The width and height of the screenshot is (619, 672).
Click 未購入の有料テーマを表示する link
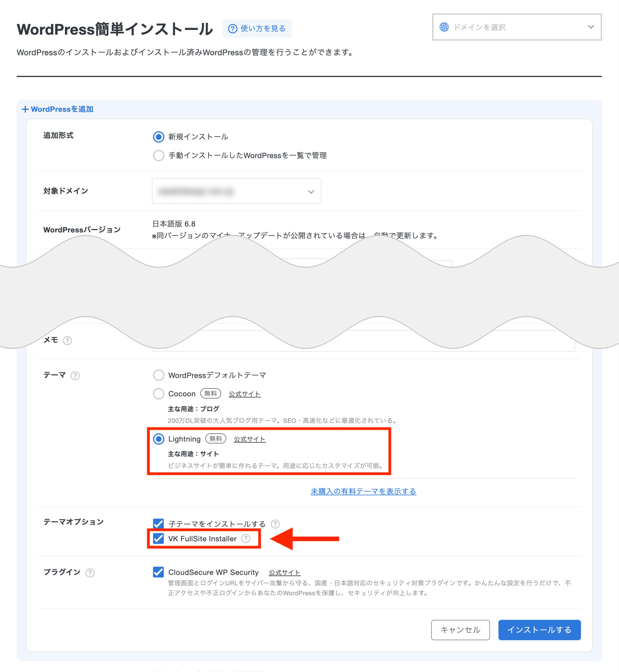363,492
